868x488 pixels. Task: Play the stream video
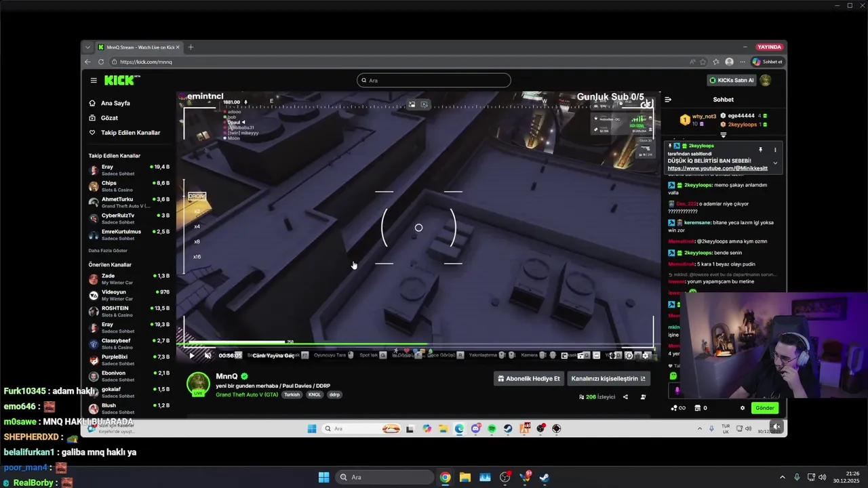(192, 355)
